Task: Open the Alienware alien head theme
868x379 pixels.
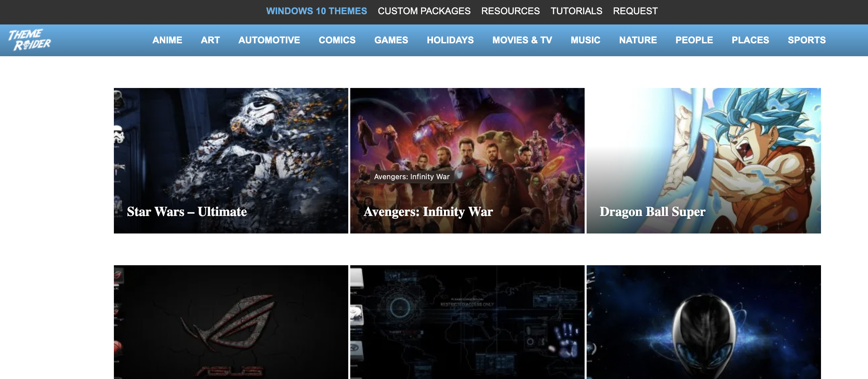Action: [703, 322]
